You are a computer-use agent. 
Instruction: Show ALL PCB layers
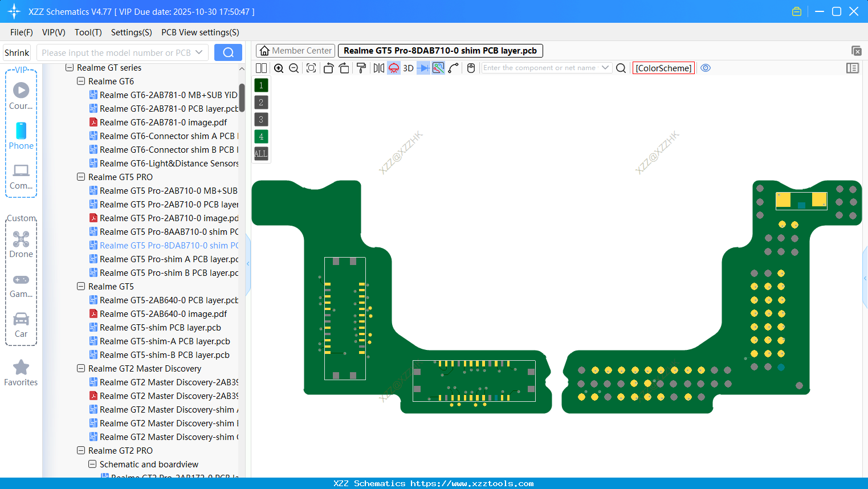261,154
